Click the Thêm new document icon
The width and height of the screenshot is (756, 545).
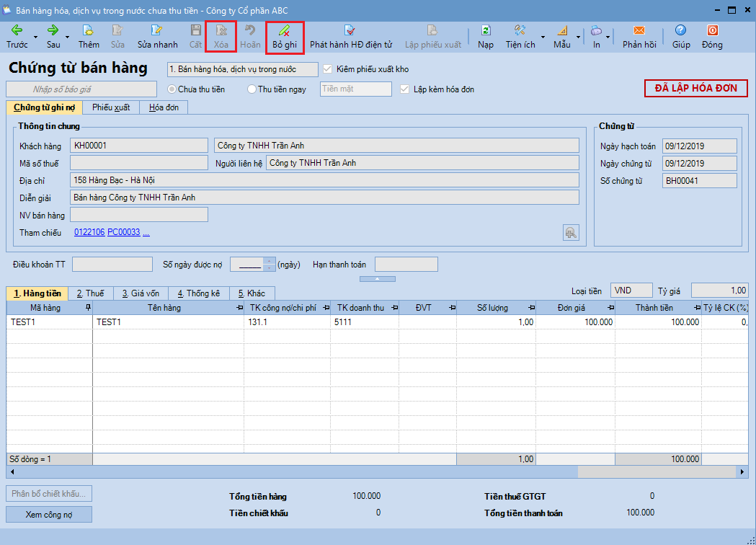pos(89,31)
